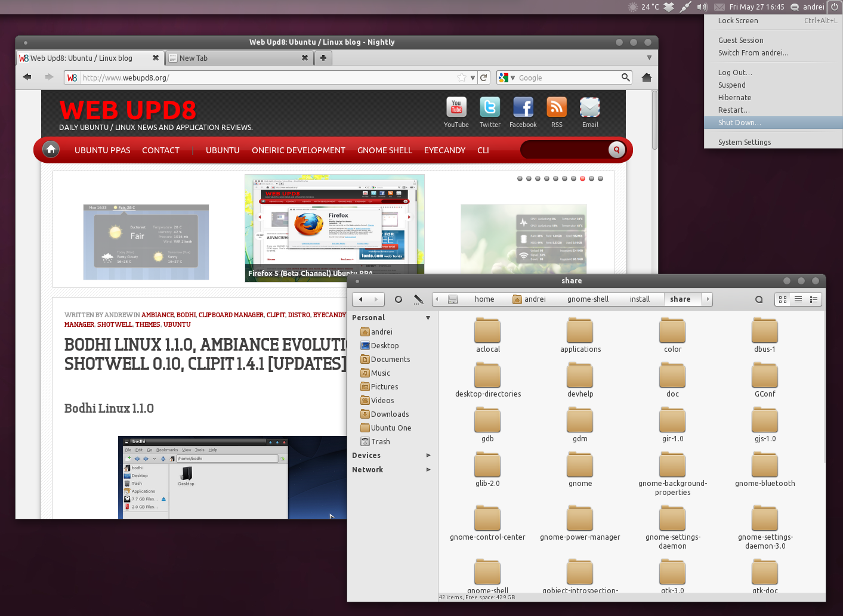Viewport: 843px width, 616px height.
Task: Open the YouTube icon on Web Upd8
Action: pos(456,108)
